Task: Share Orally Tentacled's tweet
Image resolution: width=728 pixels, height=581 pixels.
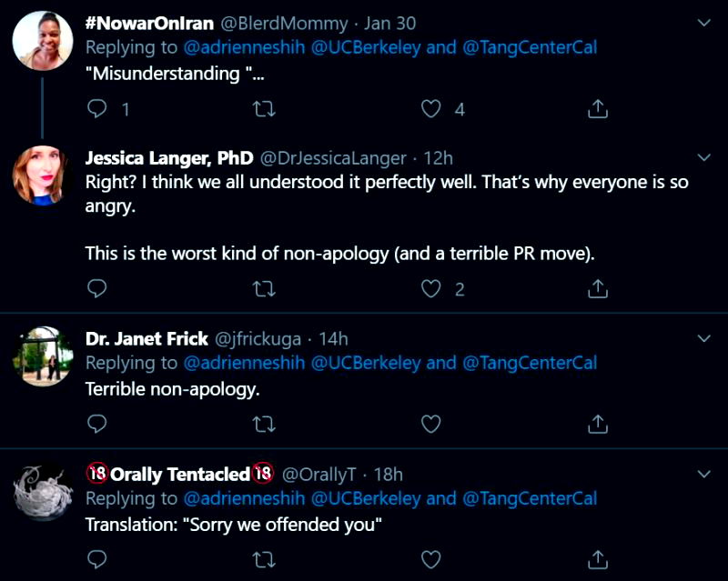Action: tap(597, 558)
